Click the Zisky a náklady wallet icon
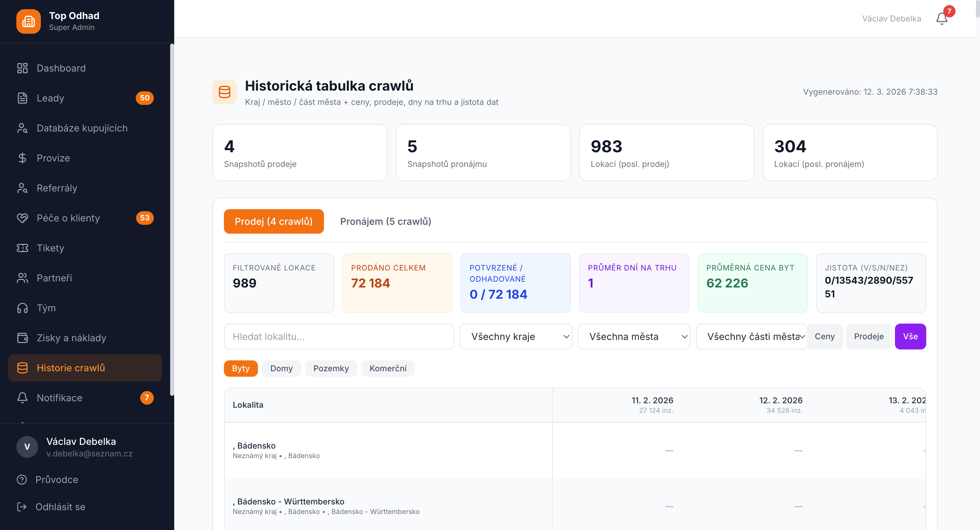The height and width of the screenshot is (530, 980). (x=22, y=338)
